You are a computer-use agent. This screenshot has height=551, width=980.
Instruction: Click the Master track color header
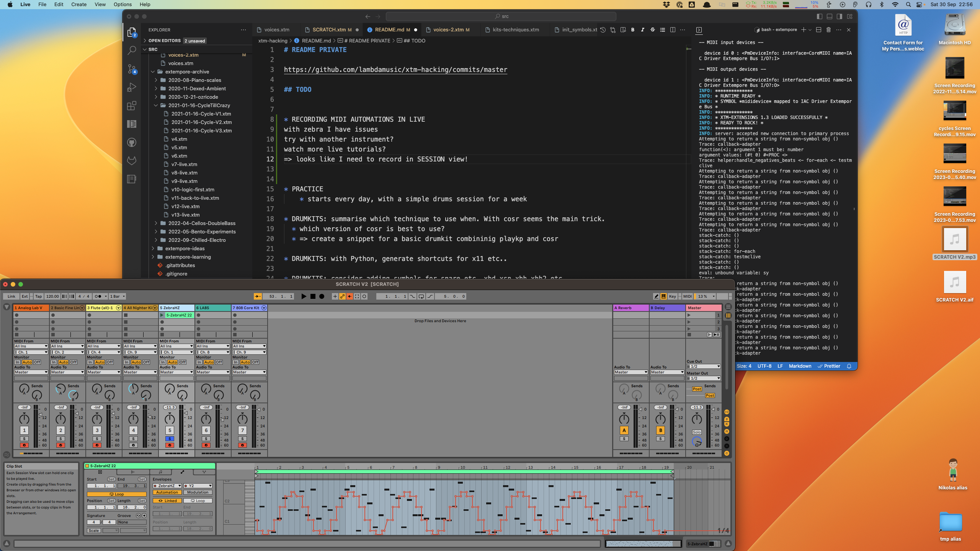[704, 308]
